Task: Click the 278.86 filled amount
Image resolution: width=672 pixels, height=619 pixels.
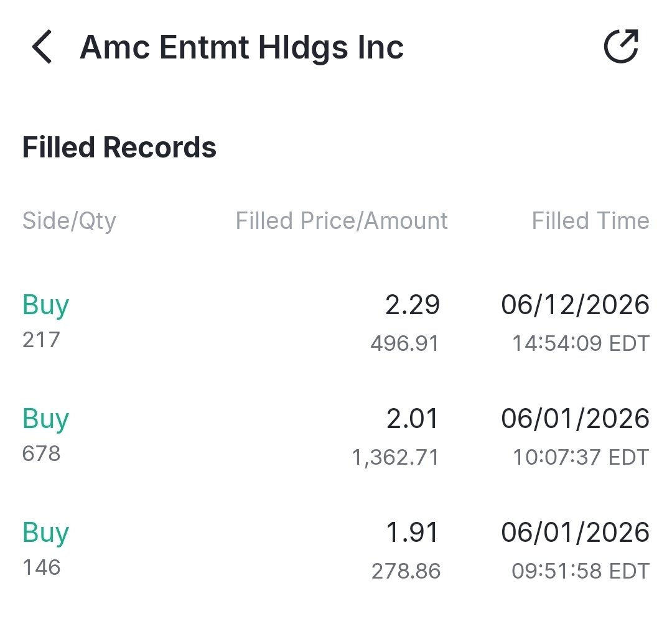Action: pyautogui.click(x=406, y=571)
